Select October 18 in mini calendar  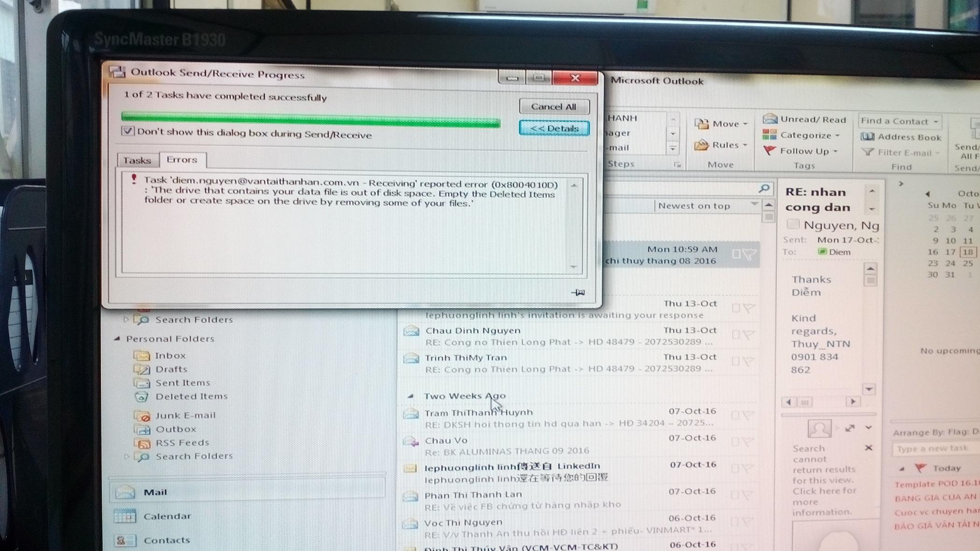click(x=968, y=252)
